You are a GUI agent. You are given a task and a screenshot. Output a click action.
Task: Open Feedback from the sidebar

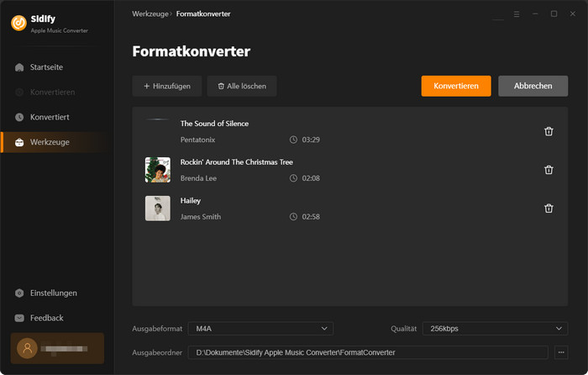click(x=46, y=318)
